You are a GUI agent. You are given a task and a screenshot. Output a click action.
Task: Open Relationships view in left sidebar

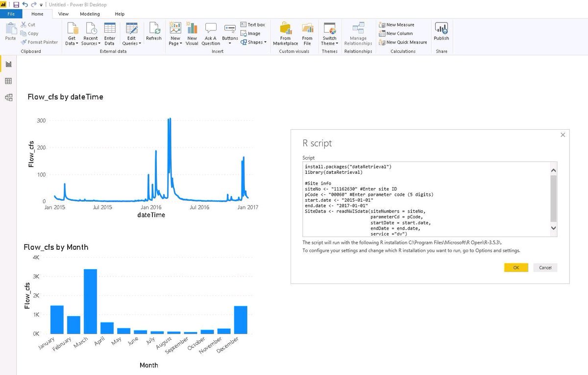pos(8,97)
